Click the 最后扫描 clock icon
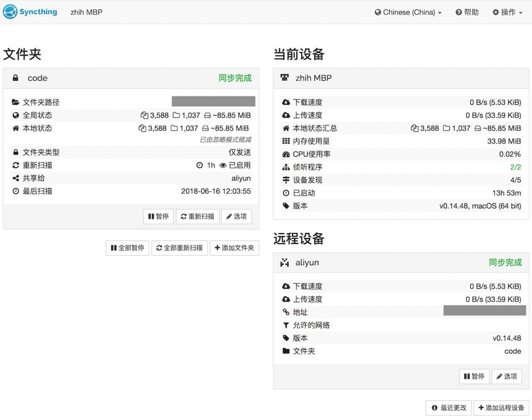Viewport: 532px width, 420px height. tap(16, 191)
